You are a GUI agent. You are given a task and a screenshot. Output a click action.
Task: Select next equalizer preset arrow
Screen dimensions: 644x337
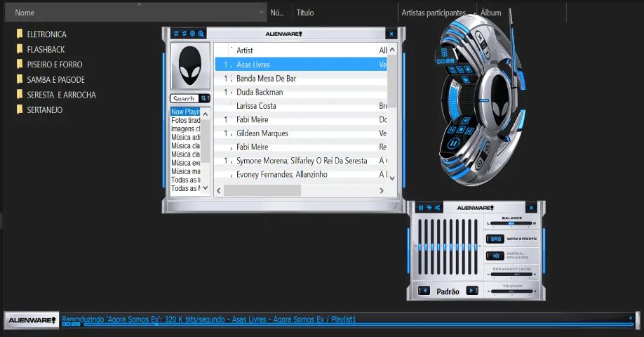(x=472, y=291)
